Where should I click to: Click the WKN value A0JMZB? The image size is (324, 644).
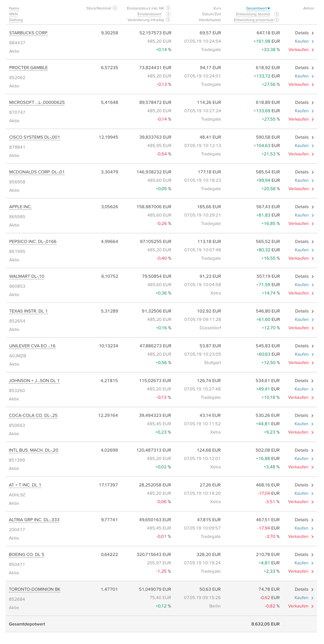tap(17, 356)
